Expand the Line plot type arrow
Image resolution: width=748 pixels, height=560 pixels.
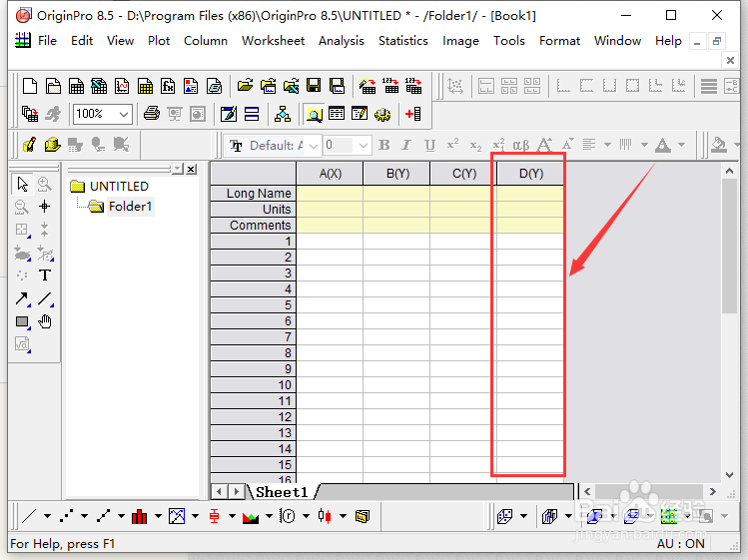47,516
